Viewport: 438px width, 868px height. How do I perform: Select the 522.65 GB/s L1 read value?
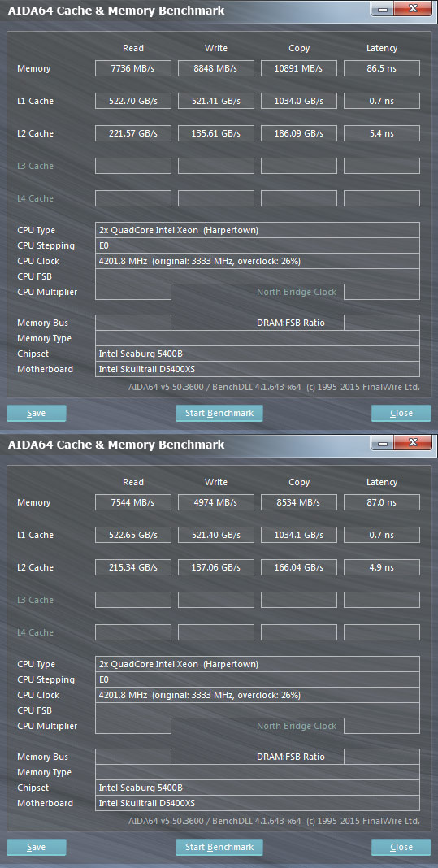point(133,535)
